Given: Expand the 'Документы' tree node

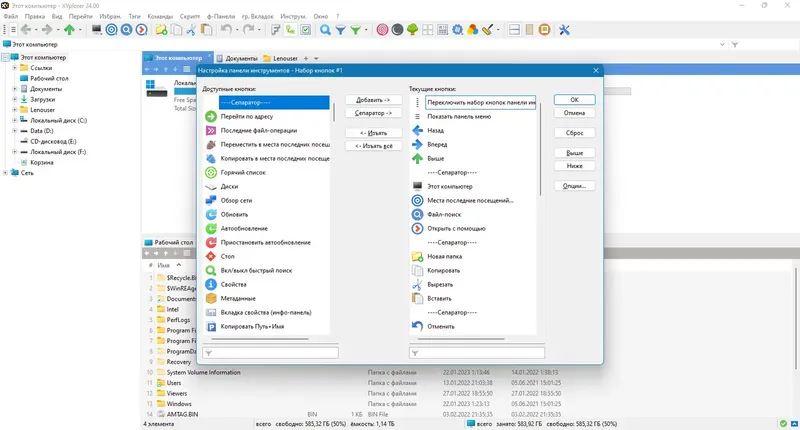Looking at the screenshot, I should click(x=15, y=89).
